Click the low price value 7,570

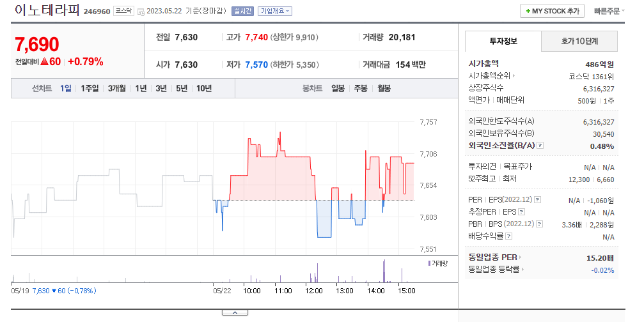point(256,65)
